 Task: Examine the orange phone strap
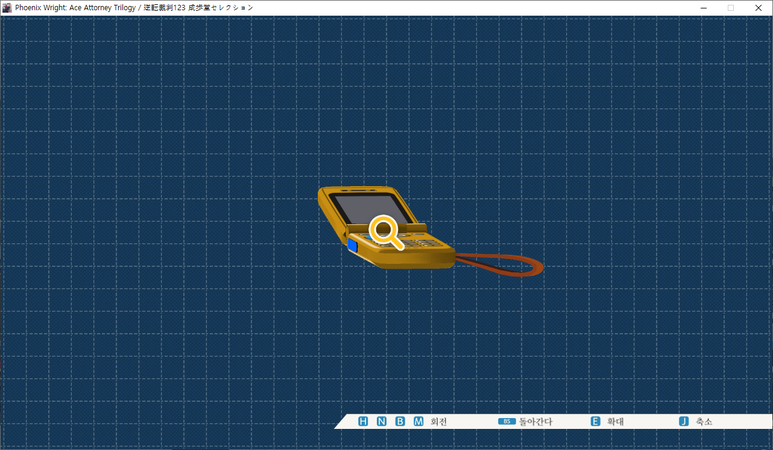coord(499,265)
